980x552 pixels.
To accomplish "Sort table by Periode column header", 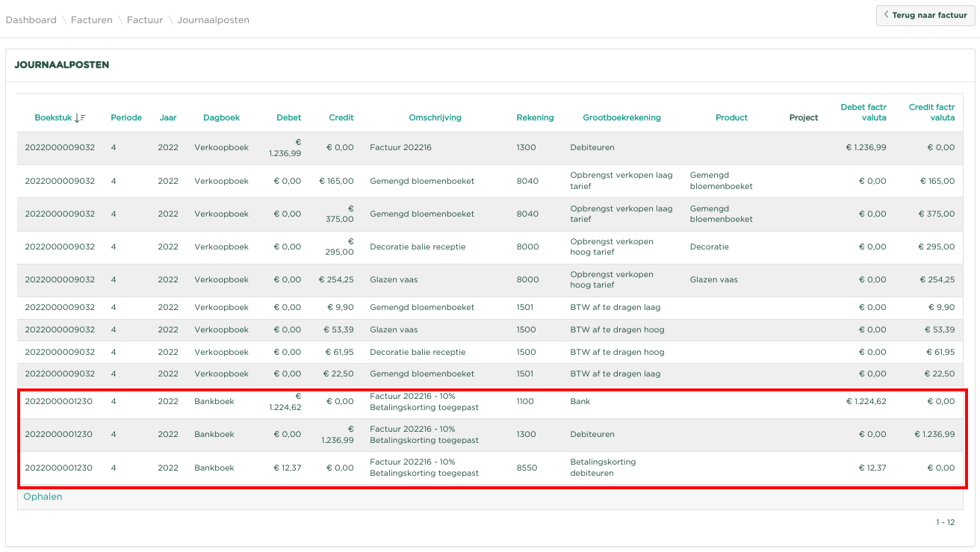I will 126,117.
